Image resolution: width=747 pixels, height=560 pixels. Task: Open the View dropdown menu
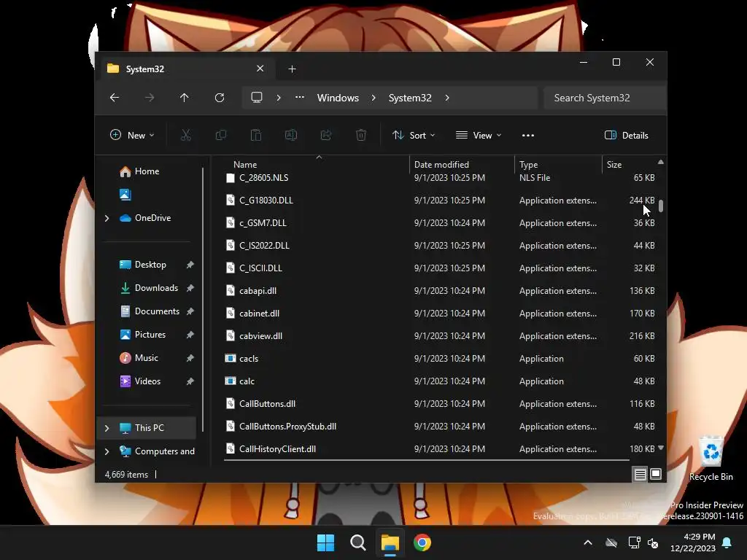pos(479,135)
